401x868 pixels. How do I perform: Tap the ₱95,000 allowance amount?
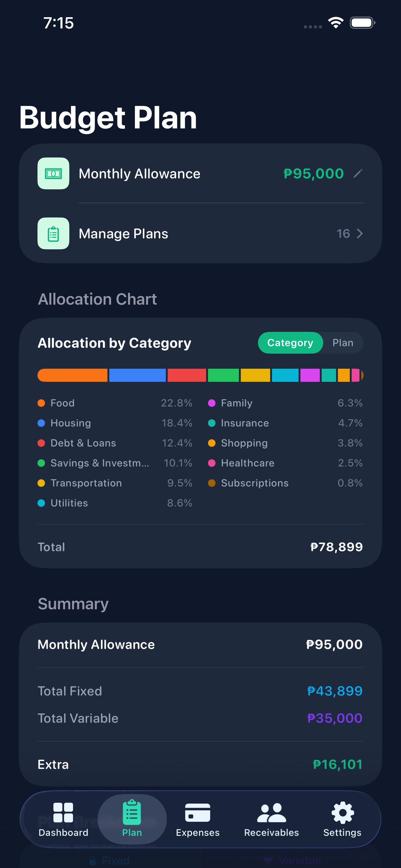click(314, 173)
